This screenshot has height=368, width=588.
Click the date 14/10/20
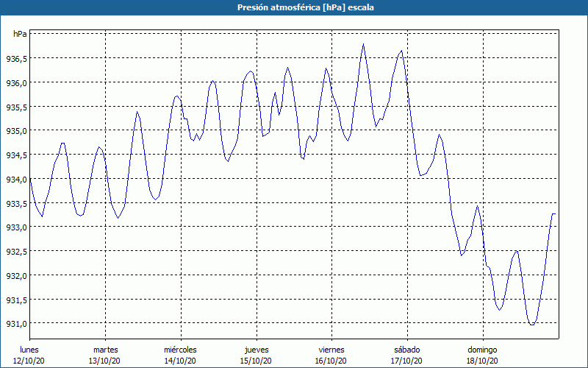(x=180, y=361)
